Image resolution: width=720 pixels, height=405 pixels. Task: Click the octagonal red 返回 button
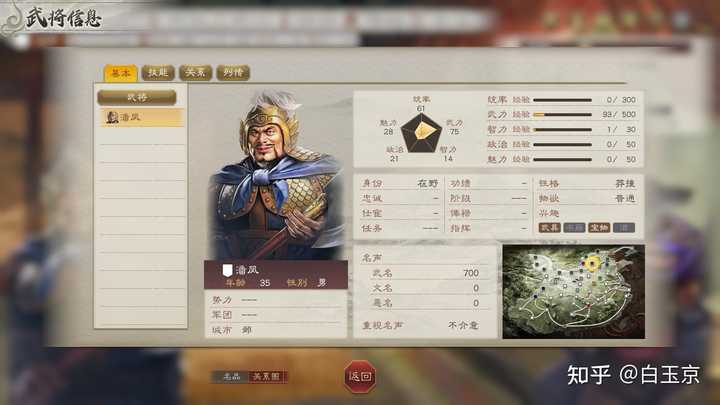pyautogui.click(x=360, y=377)
